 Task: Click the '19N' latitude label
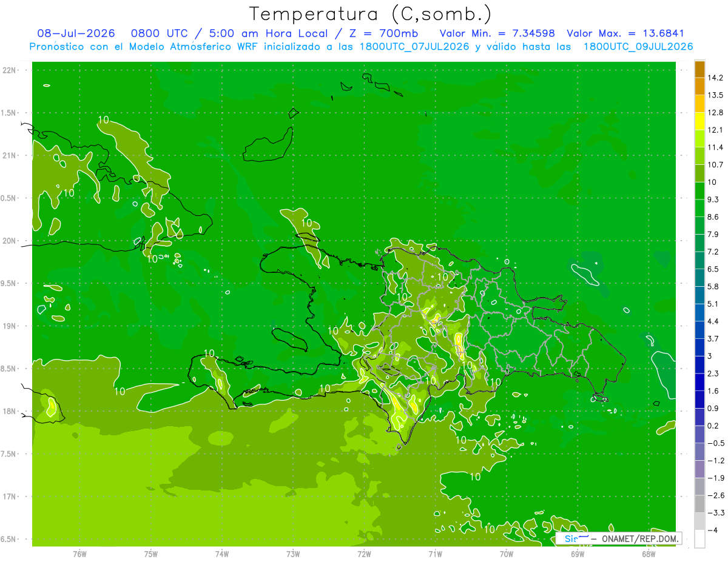pyautogui.click(x=10, y=326)
